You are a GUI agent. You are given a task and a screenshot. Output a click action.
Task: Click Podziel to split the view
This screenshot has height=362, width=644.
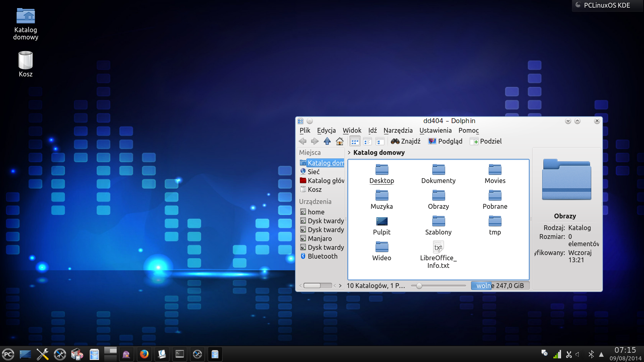(486, 141)
